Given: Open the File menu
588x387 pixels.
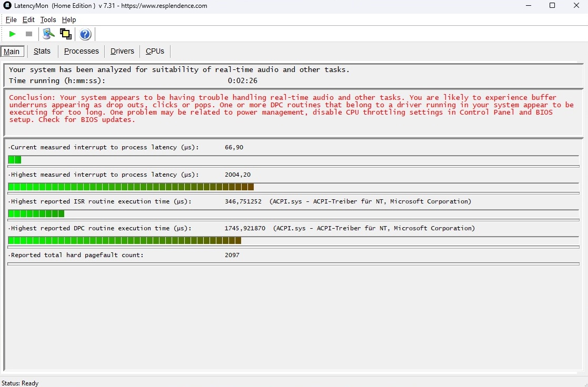Looking at the screenshot, I should click(11, 19).
